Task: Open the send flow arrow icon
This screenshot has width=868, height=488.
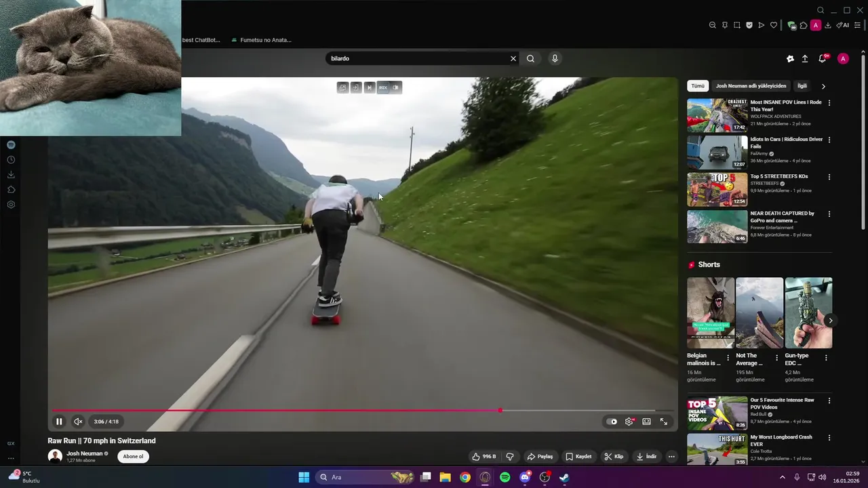Action: pos(762,25)
